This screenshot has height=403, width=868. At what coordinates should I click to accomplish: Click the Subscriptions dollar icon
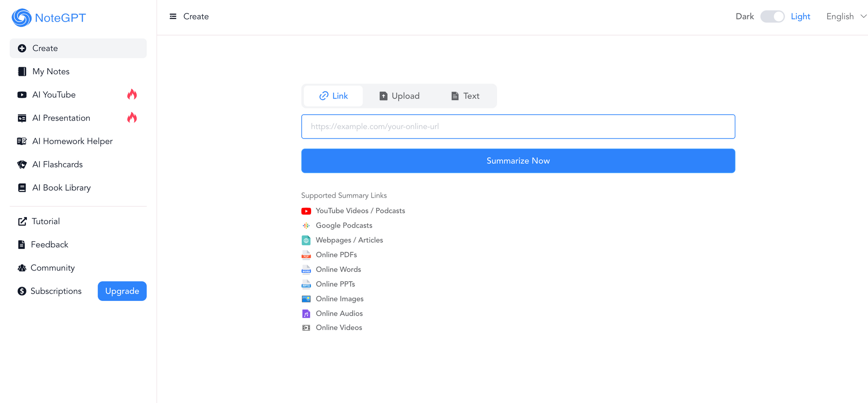point(22,291)
